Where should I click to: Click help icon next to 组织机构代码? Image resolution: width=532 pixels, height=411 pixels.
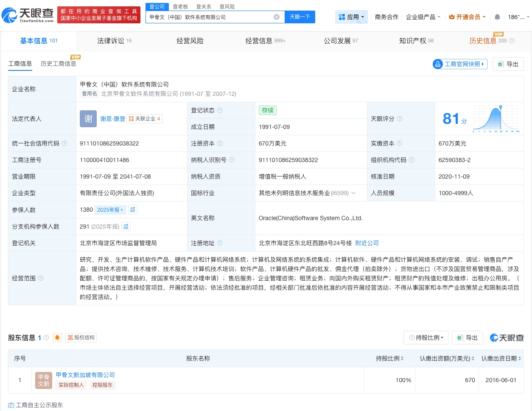pos(412,160)
